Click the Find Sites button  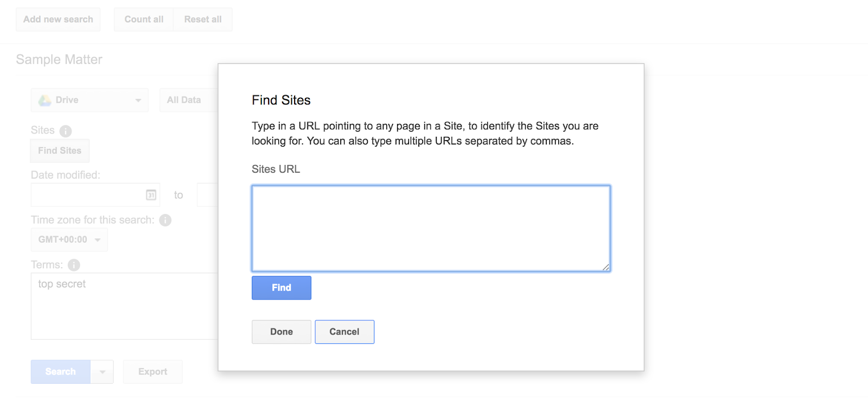59,150
